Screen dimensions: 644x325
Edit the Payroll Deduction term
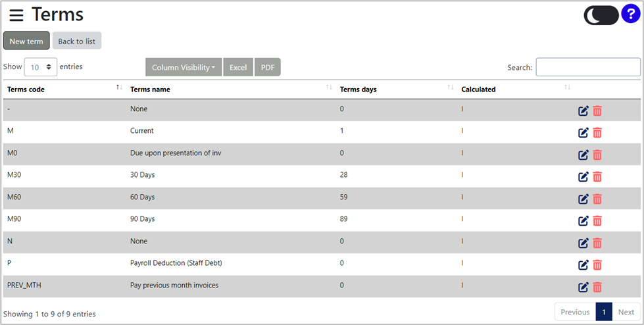tap(583, 264)
